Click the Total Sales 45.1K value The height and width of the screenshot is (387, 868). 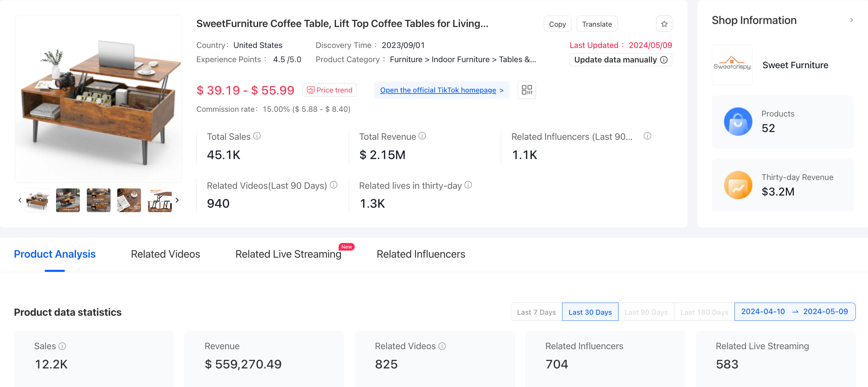[223, 155]
